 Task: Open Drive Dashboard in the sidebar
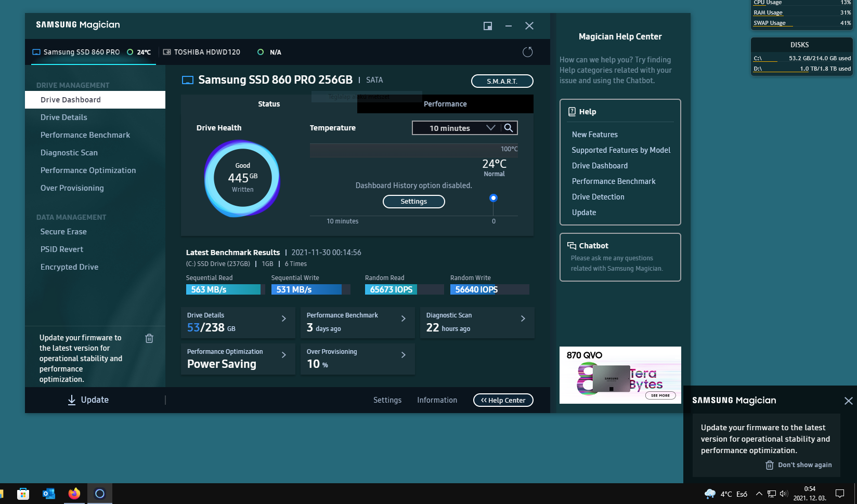(95, 100)
